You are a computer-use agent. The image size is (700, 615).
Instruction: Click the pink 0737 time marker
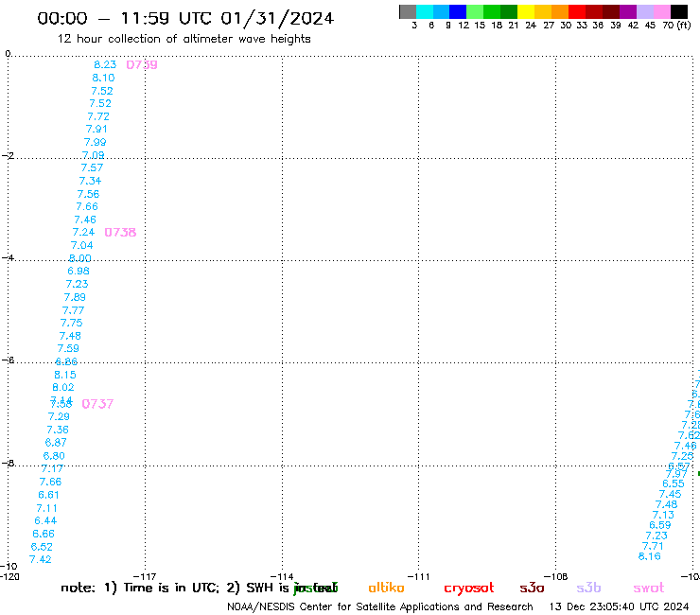click(97, 404)
